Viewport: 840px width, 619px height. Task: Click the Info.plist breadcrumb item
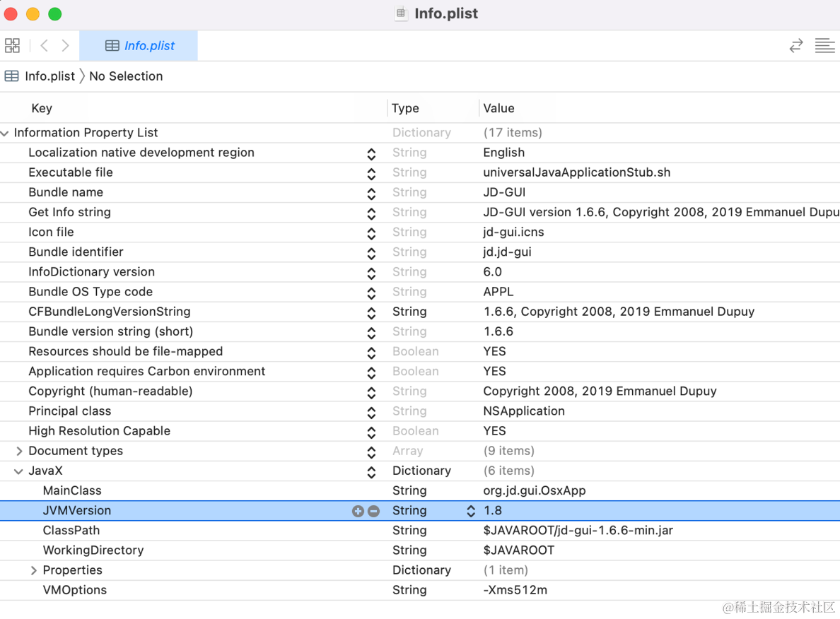[49, 76]
